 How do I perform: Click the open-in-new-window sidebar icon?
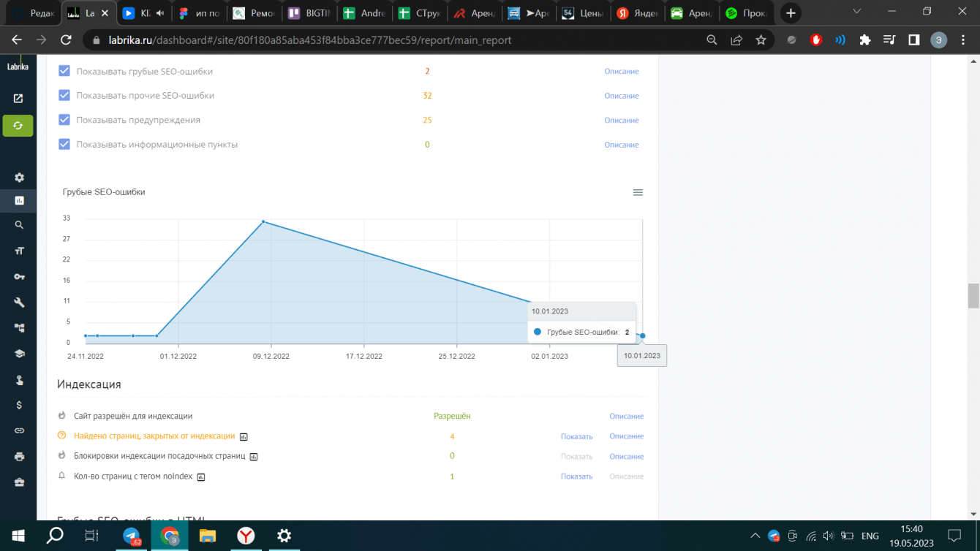pos(19,99)
